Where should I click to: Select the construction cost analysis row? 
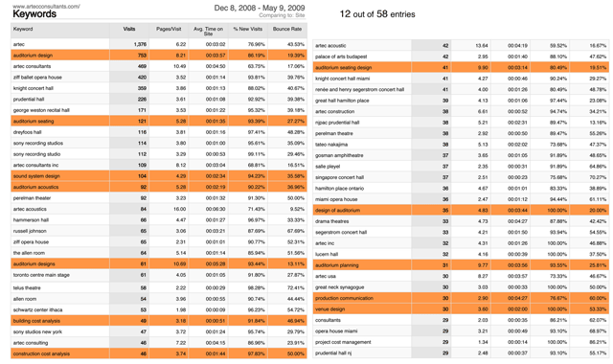click(x=159, y=353)
